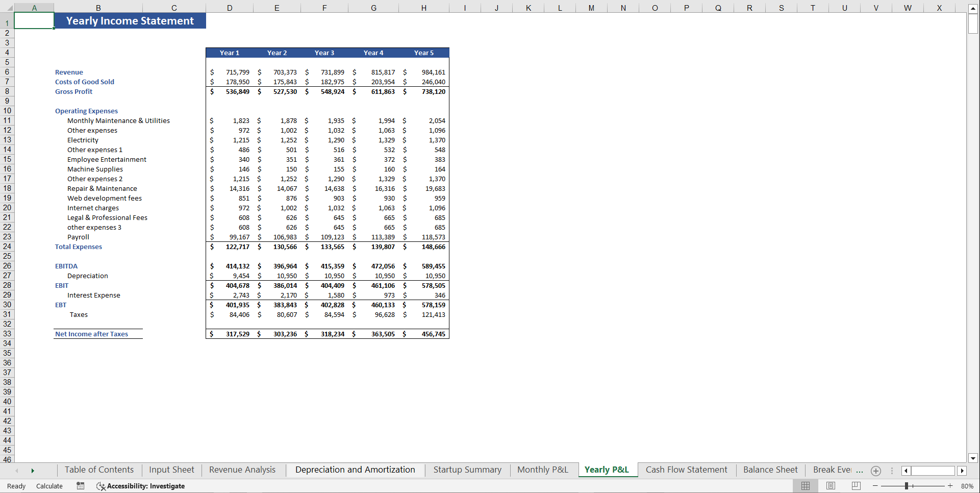Click the Zoom In plus icon
The height and width of the screenshot is (493, 980).
(x=950, y=486)
